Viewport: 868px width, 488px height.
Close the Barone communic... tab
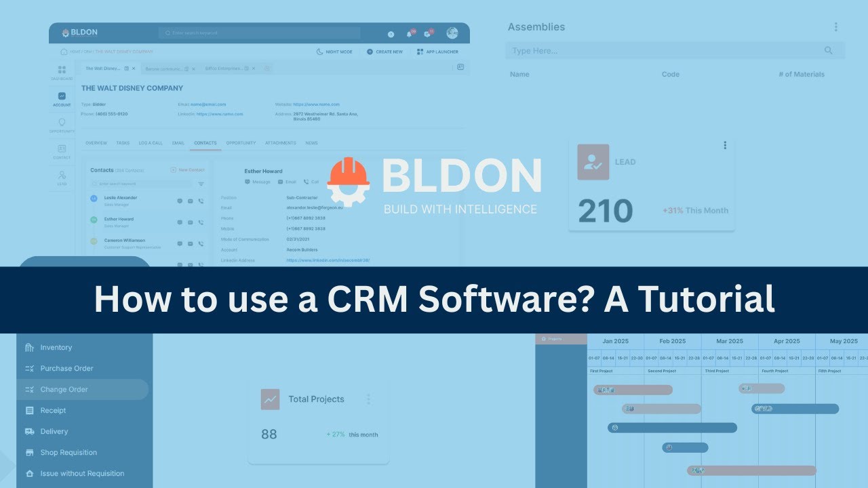pyautogui.click(x=193, y=68)
